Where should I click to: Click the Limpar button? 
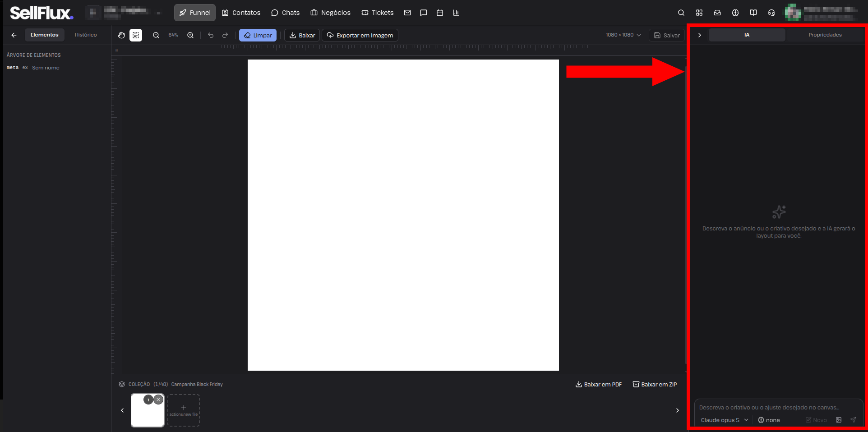coord(258,35)
